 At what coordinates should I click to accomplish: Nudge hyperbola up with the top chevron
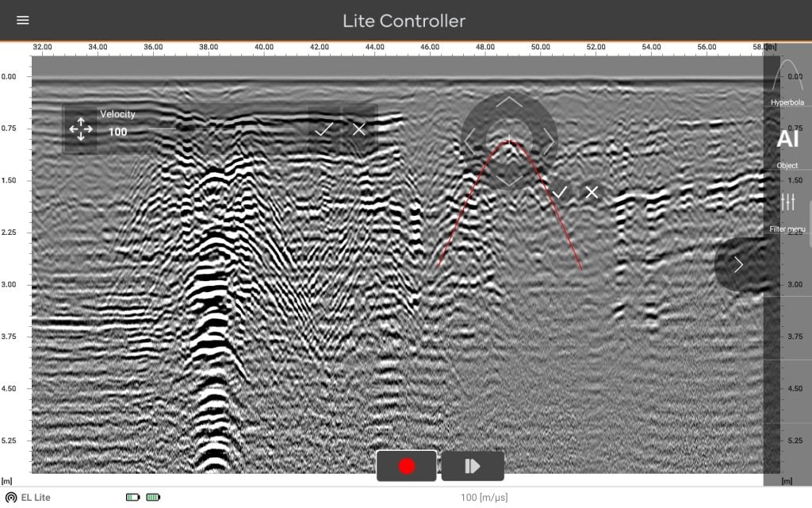point(509,102)
